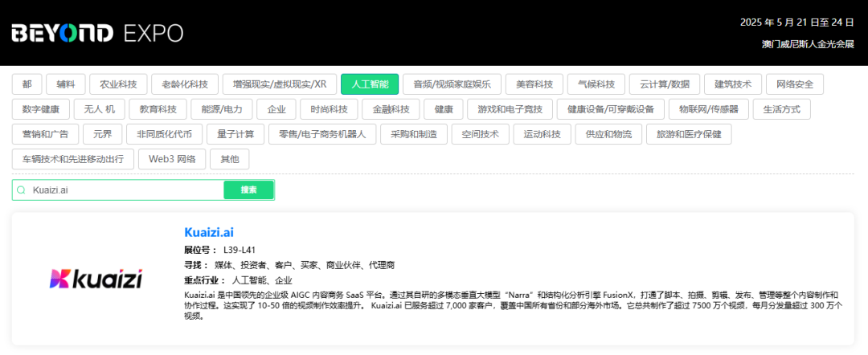This screenshot has height=355, width=868.
Task: Click the 重点行业 value 人工智能、企业
Action: [262, 280]
